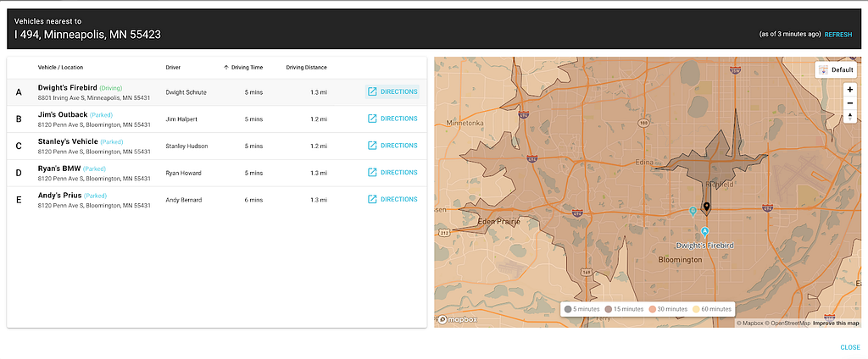Viewport: 868px width, 359px height.
Task: Reset map bearing with compass button
Action: tap(849, 116)
